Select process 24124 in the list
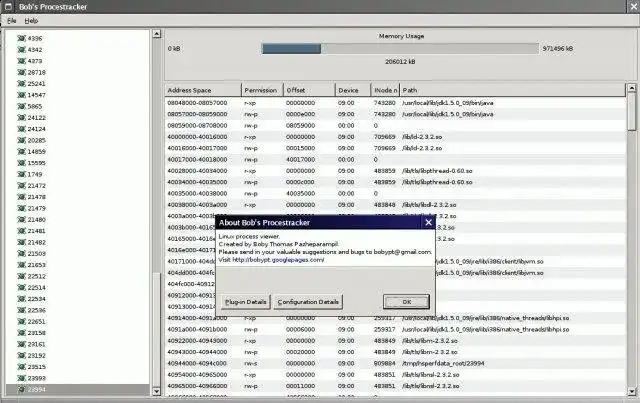Screen dimensions: 640x403 click(x=36, y=129)
